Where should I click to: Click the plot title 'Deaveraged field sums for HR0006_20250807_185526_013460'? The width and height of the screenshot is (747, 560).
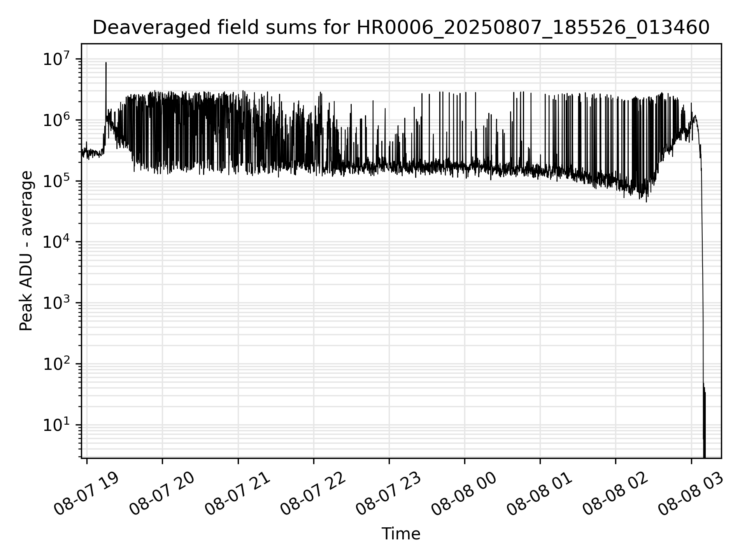click(x=401, y=28)
